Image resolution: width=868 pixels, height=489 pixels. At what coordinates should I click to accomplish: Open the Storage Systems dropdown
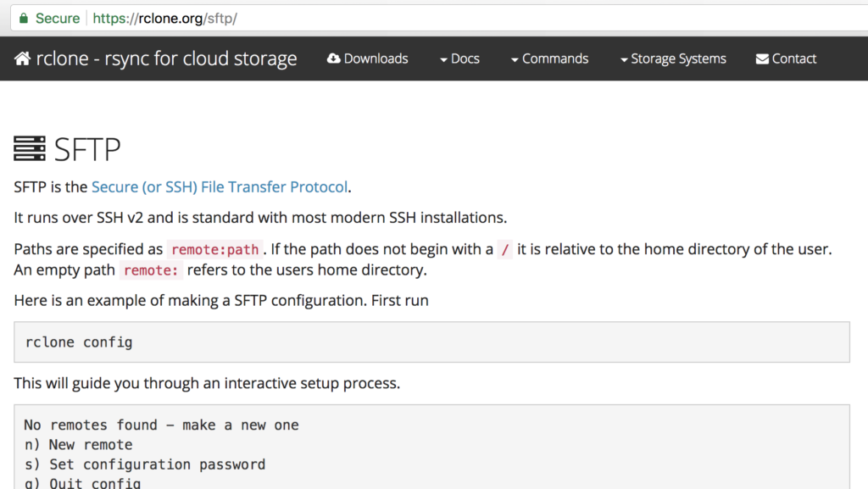pos(677,58)
